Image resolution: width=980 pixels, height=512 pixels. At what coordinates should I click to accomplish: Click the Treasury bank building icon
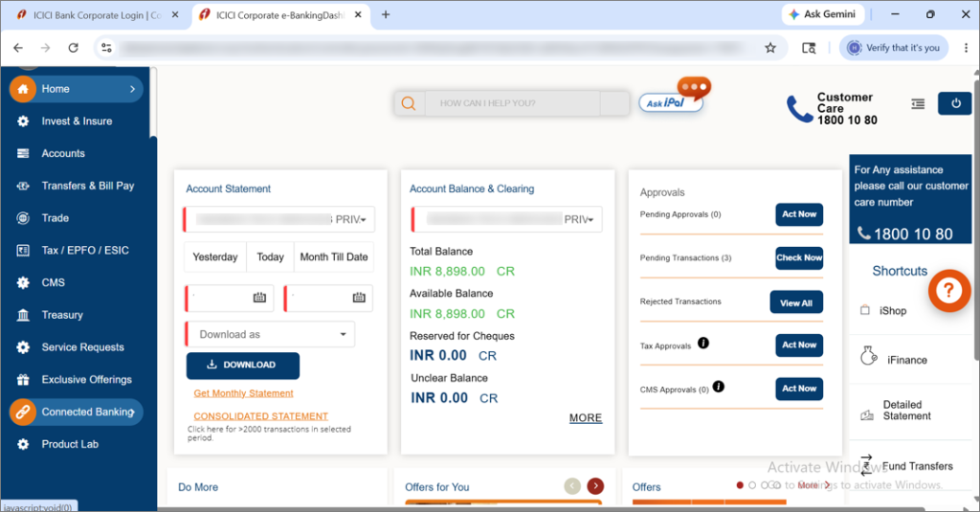point(23,315)
